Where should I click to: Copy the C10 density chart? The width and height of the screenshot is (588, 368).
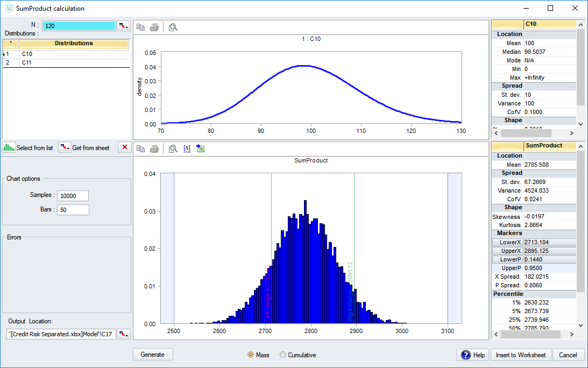(x=141, y=26)
